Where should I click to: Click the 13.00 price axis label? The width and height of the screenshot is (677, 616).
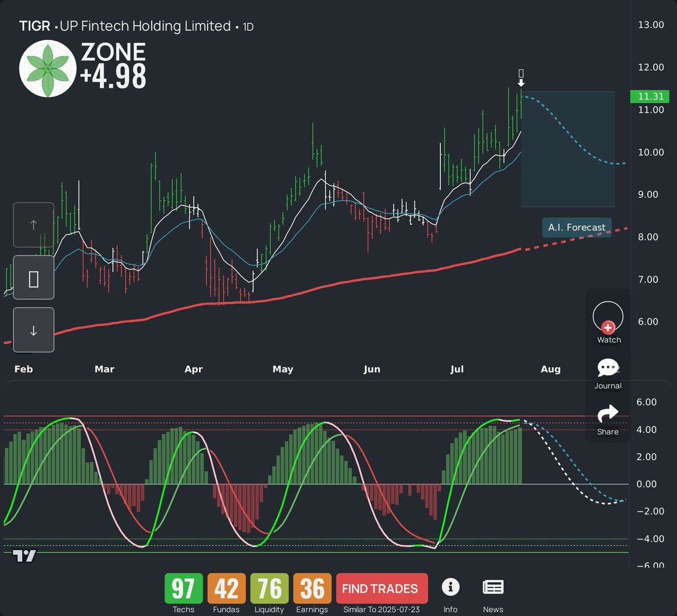(651, 25)
